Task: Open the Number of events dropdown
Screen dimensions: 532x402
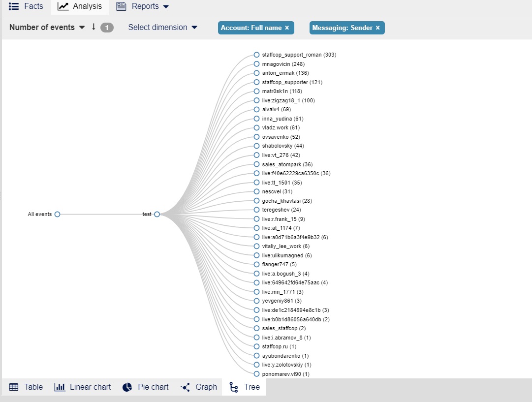Action: 48,28
